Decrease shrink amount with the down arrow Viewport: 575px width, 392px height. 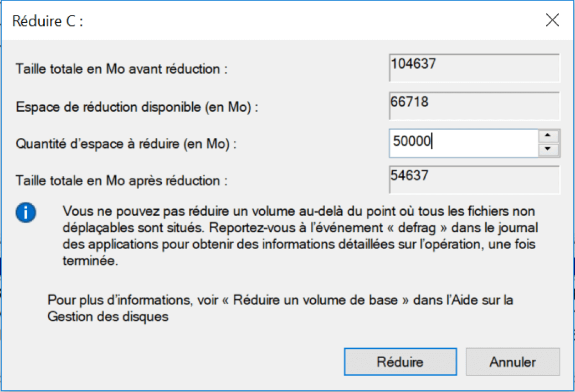pos(548,149)
